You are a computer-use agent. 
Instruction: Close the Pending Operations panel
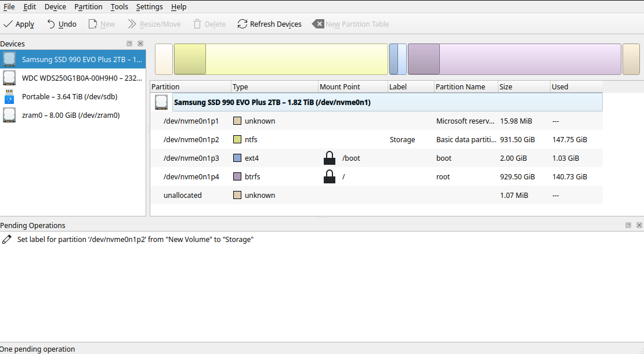(639, 225)
